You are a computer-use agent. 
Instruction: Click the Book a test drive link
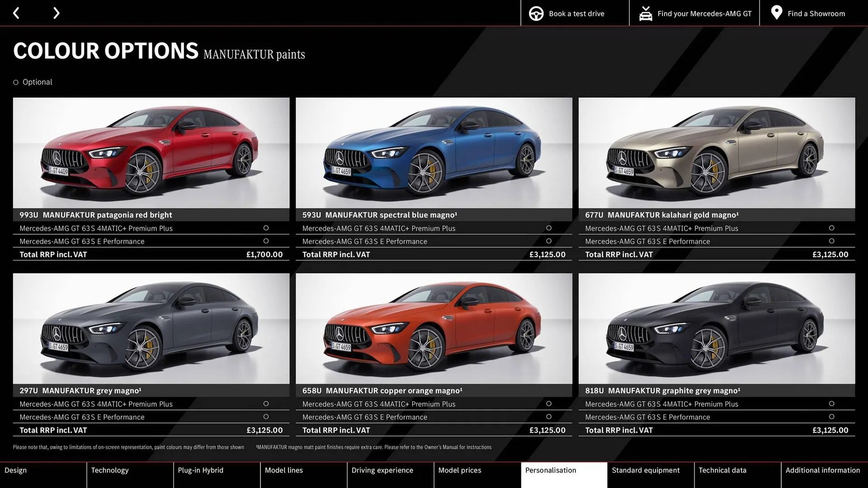(x=576, y=13)
